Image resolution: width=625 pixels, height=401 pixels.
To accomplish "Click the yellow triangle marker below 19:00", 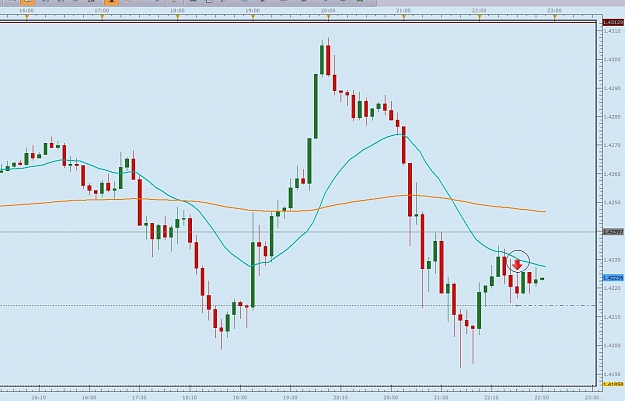I will pyautogui.click(x=253, y=17).
